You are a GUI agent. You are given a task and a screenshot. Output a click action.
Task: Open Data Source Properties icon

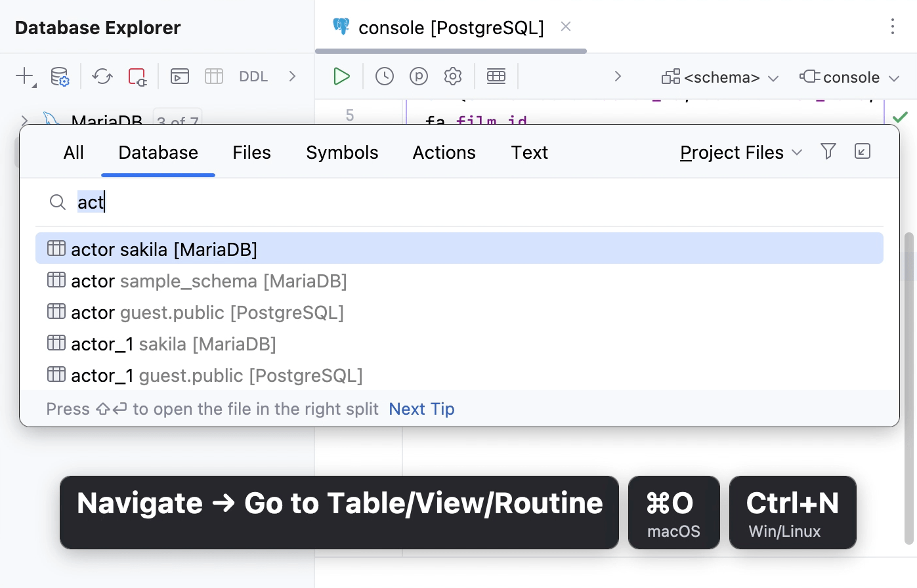[x=60, y=77]
